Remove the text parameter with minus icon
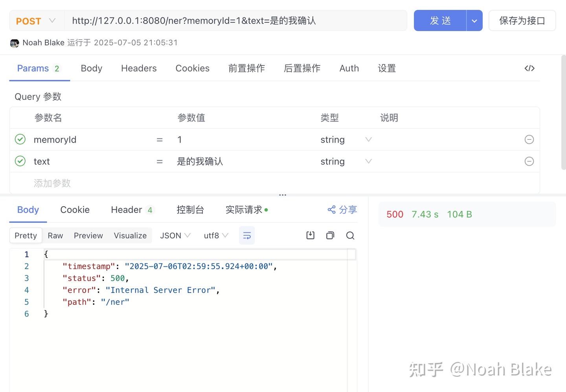This screenshot has height=392, width=566. click(x=529, y=161)
